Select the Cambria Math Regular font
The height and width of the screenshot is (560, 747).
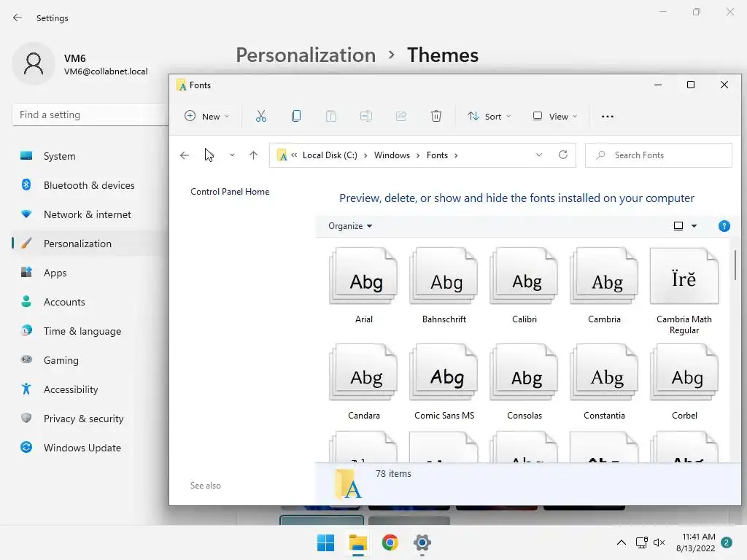coord(684,292)
